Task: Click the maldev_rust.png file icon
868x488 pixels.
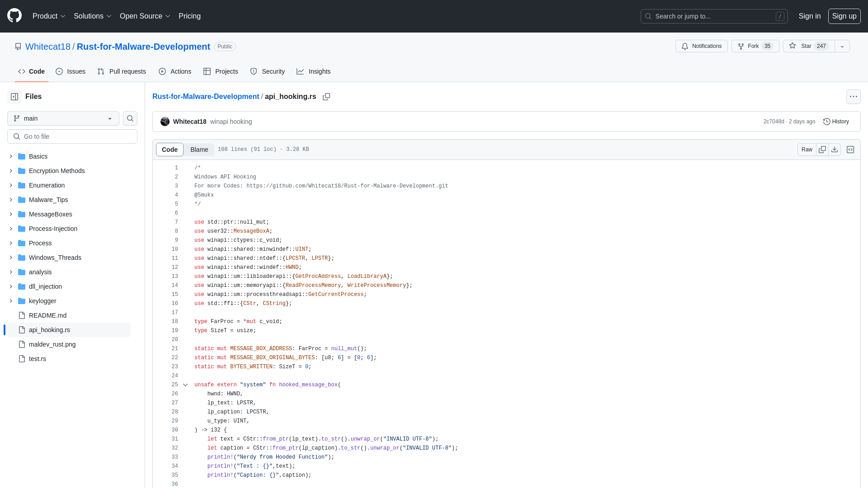Action: coord(22,344)
